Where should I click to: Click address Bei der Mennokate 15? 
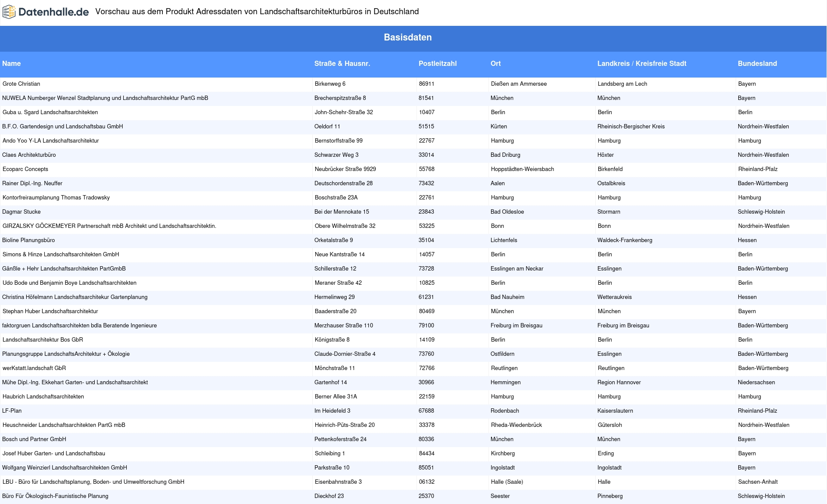(342, 212)
